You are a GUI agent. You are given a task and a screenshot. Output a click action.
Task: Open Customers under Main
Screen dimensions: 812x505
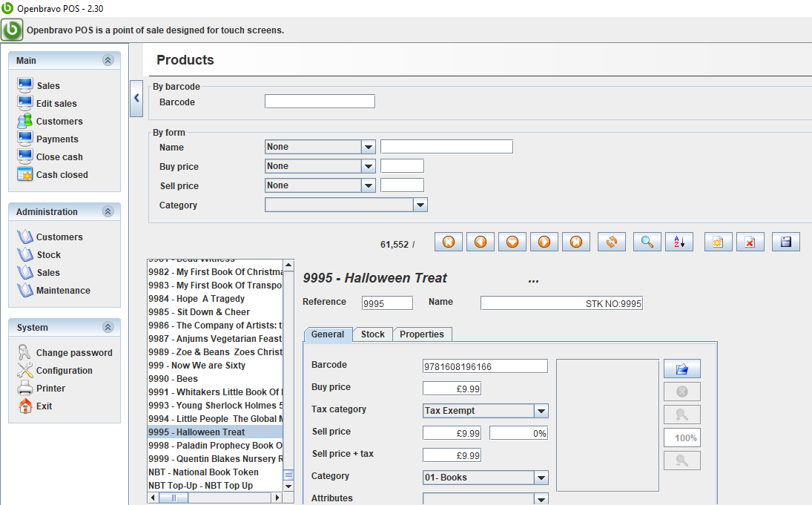50,121
